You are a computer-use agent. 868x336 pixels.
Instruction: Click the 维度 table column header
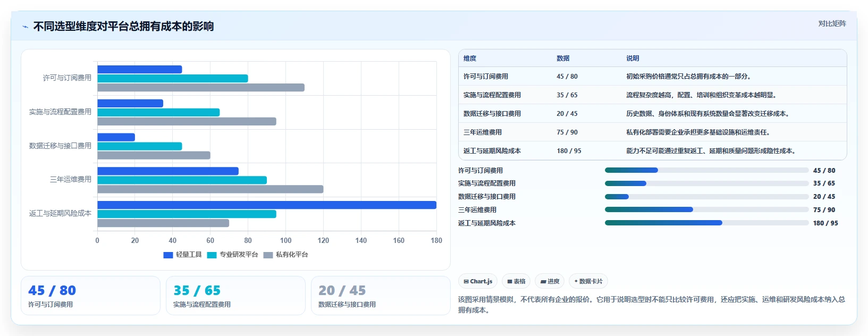470,58
